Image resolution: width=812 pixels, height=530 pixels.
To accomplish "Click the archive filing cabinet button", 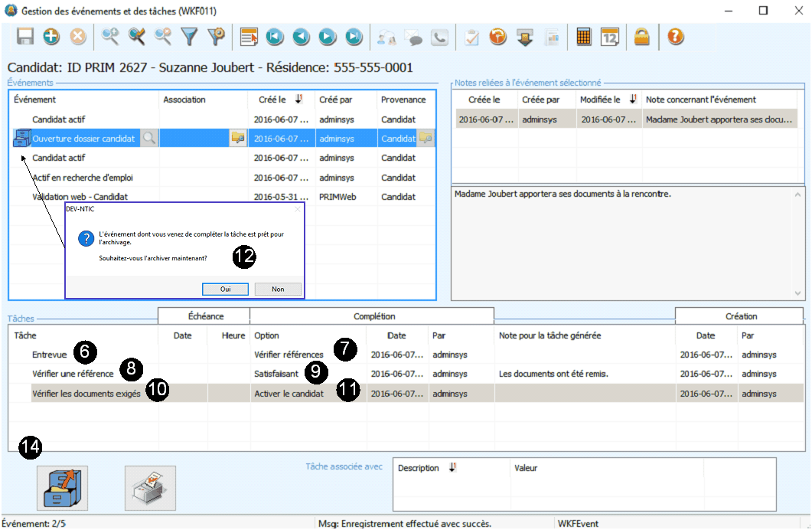I will click(63, 488).
